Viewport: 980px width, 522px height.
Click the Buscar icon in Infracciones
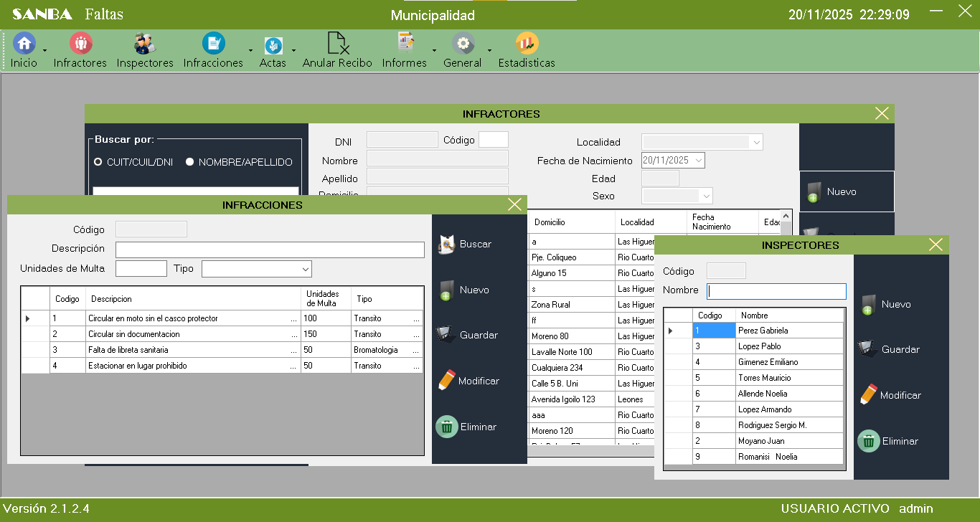tap(448, 245)
